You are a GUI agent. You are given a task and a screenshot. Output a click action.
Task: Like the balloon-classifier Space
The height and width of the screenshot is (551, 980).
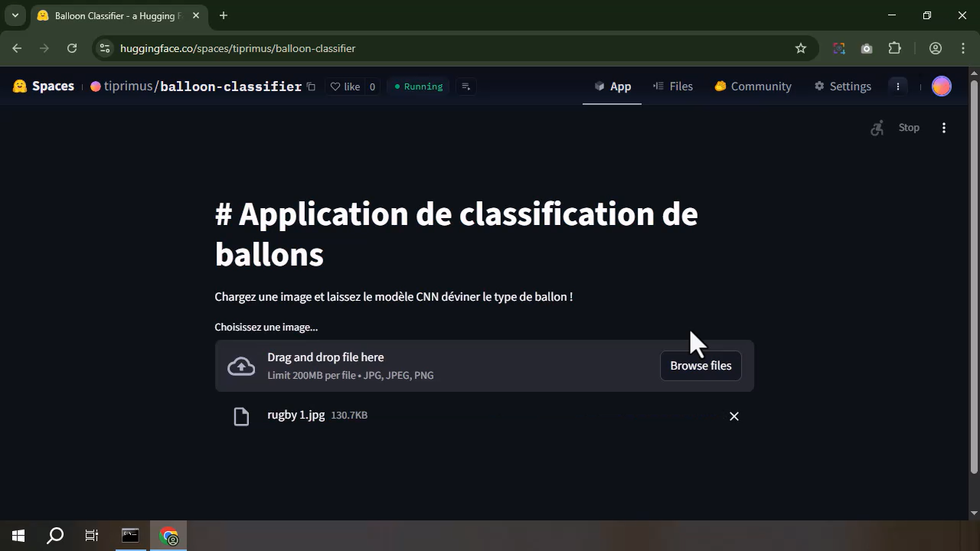347,86
